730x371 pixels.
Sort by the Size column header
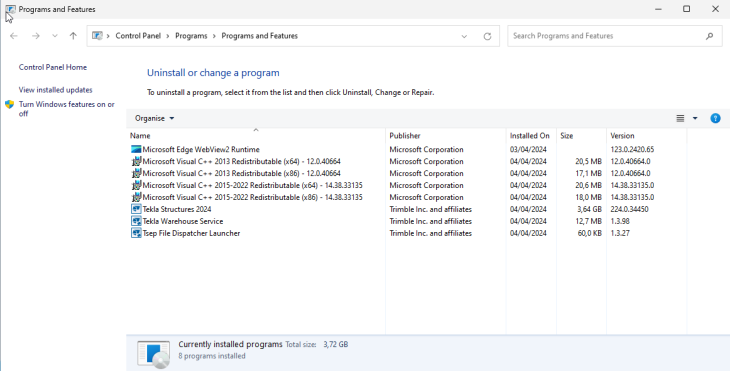pyautogui.click(x=581, y=135)
